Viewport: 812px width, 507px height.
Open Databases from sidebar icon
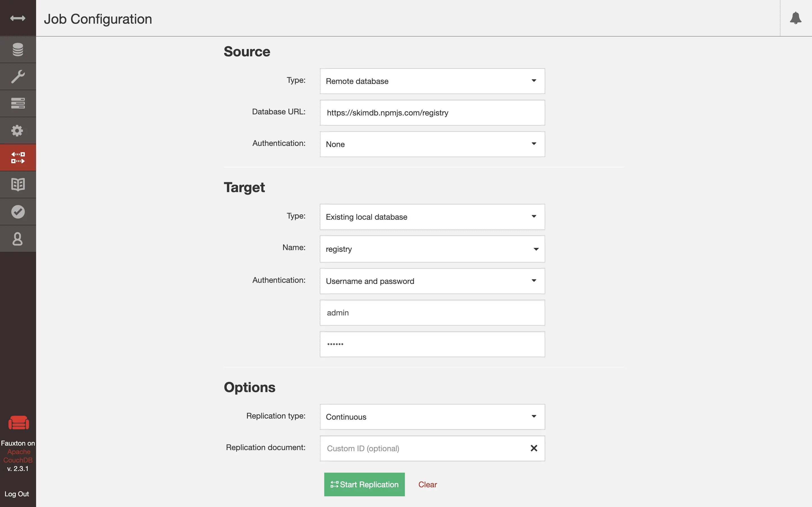tap(18, 50)
